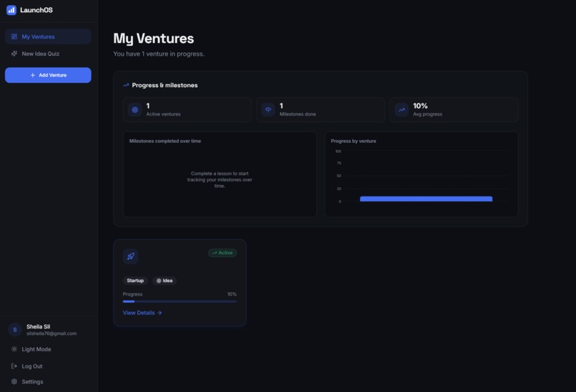
Task: Click the blue bar in Progress by venture chart
Action: click(426, 199)
